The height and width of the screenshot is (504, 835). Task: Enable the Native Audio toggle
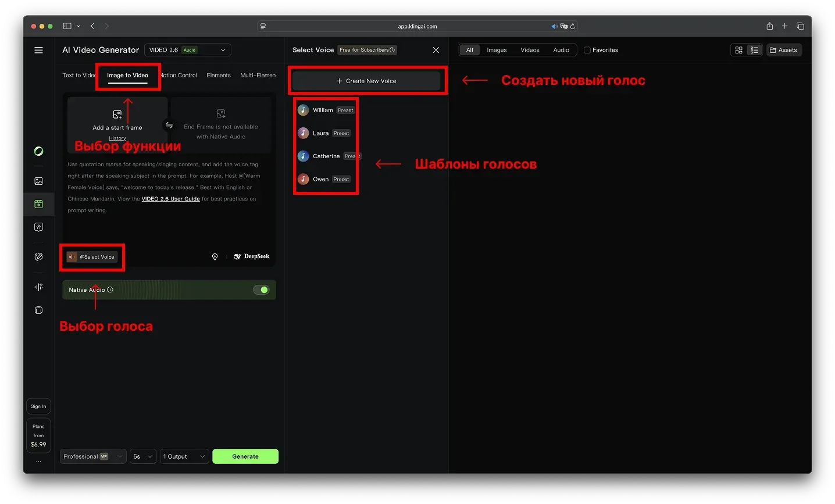tap(261, 289)
